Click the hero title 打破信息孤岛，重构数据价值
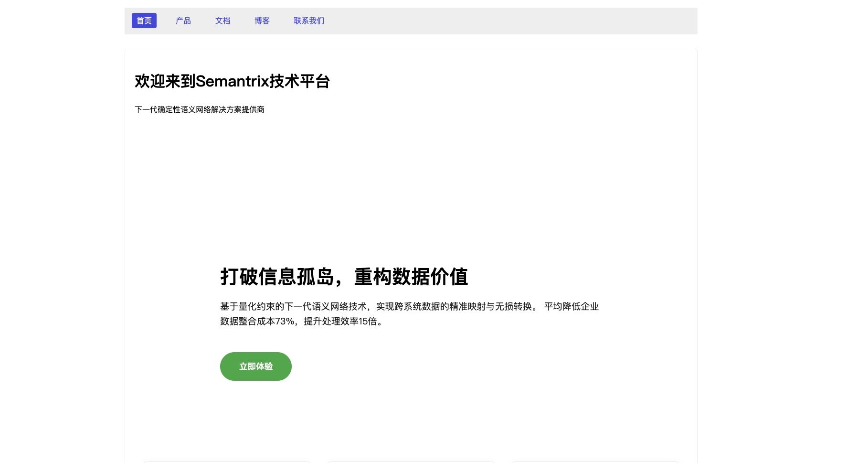This screenshot has height=463, width=868. click(x=344, y=277)
